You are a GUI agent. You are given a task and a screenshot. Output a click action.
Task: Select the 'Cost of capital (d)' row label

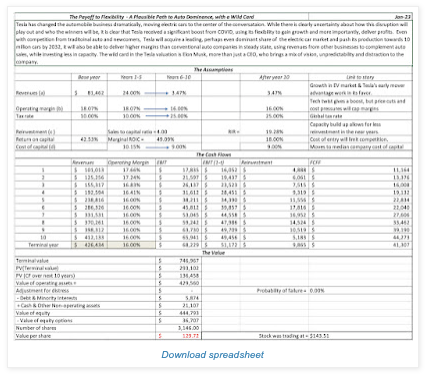35,147
